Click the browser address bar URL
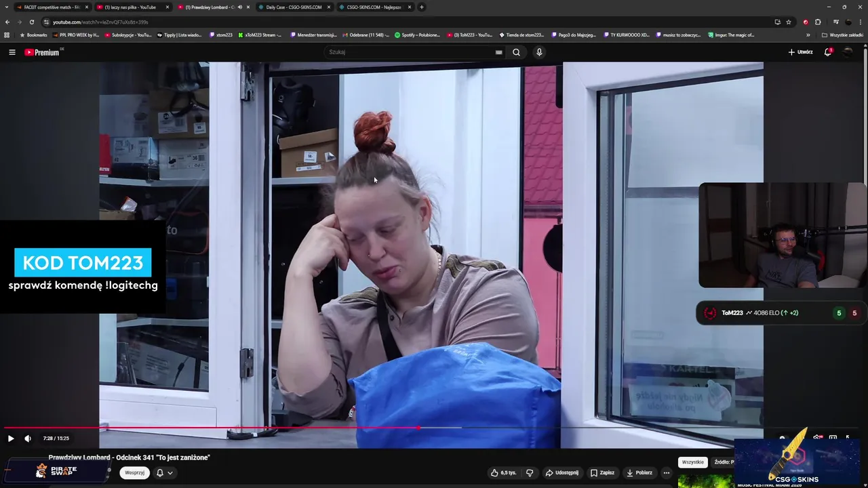The image size is (868, 488). (100, 22)
